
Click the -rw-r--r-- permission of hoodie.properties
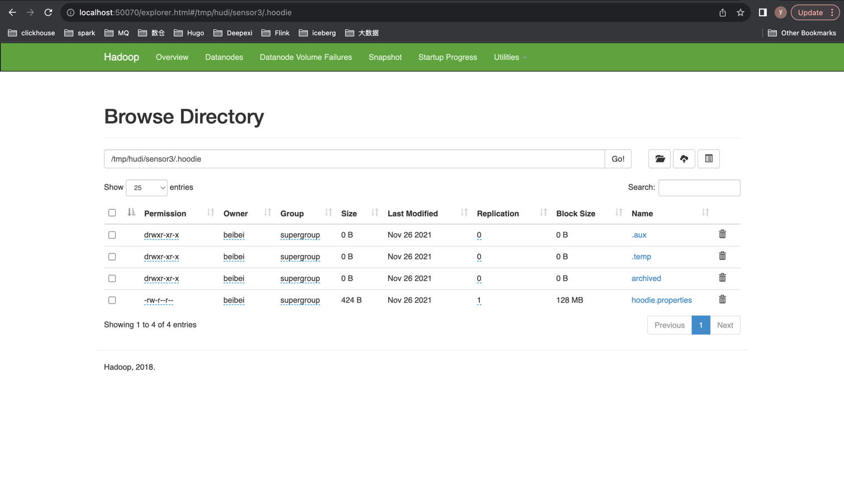[159, 300]
